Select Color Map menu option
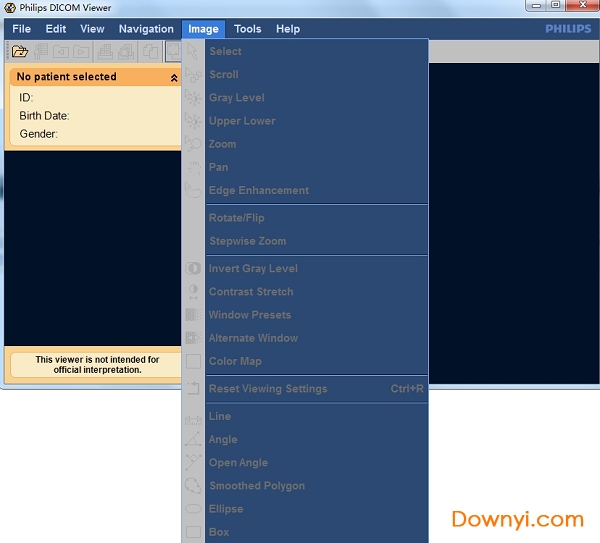This screenshot has width=600, height=543. click(235, 361)
